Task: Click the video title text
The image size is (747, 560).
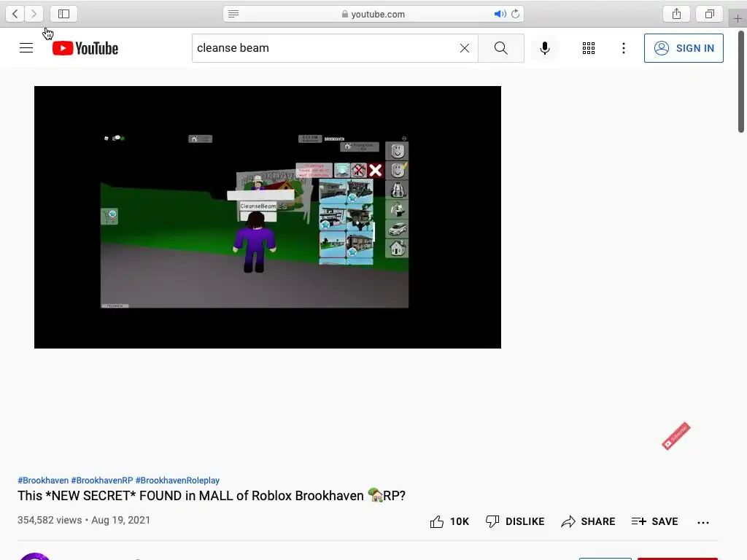Action: 212,496
